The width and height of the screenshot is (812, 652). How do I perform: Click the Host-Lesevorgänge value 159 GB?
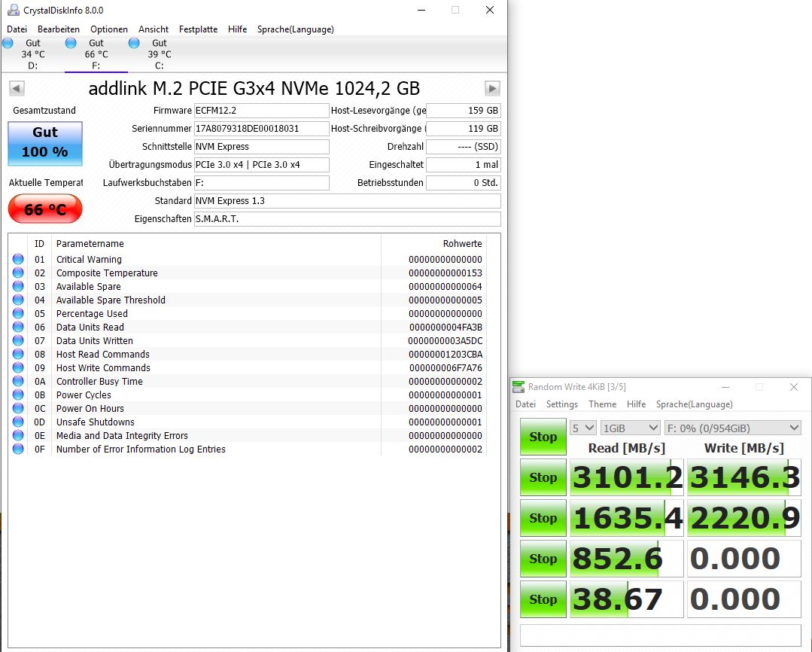coord(464,111)
